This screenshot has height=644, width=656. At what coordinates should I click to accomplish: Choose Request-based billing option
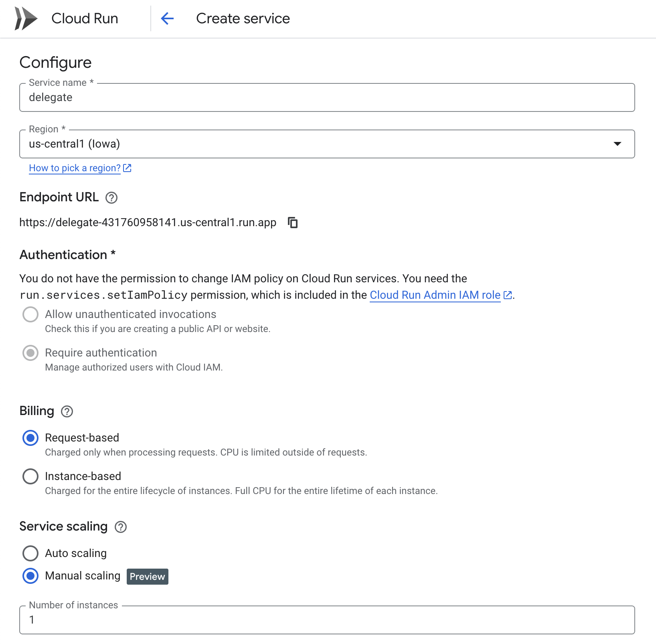tap(30, 438)
